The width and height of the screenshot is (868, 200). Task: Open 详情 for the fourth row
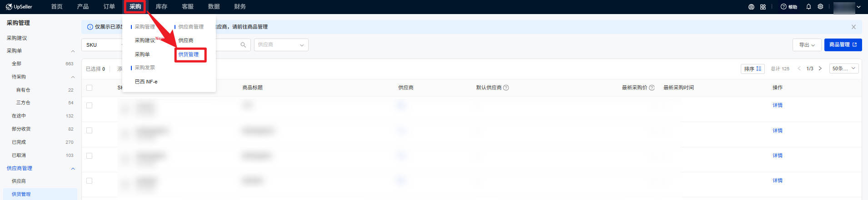click(778, 180)
